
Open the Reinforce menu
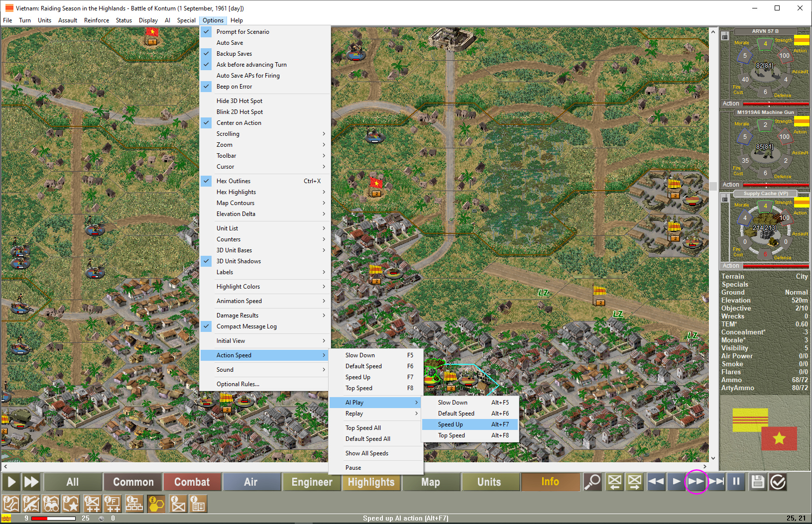click(x=97, y=20)
